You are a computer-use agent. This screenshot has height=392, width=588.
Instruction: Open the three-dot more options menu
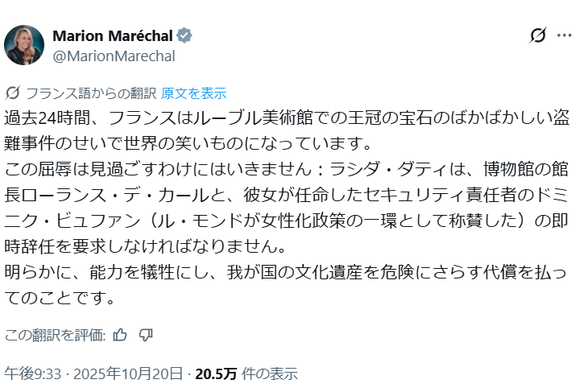click(x=564, y=36)
